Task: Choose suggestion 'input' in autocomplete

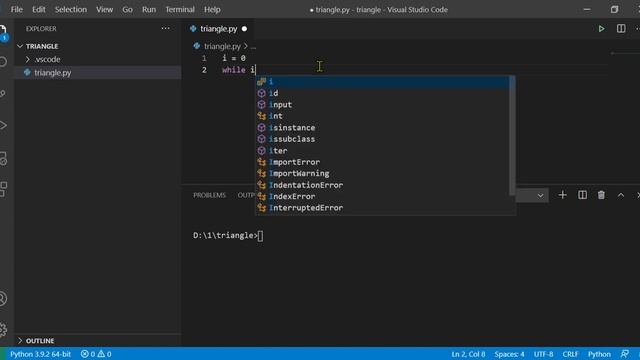Action: tap(382, 104)
